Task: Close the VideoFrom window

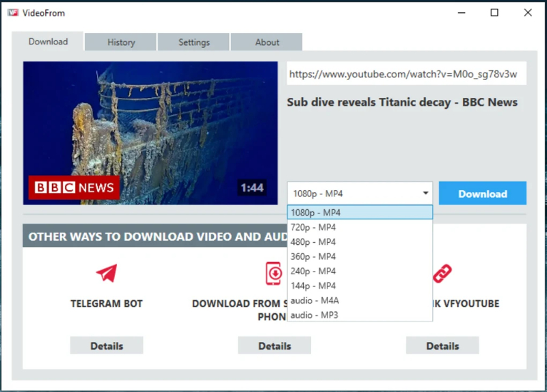Action: pyautogui.click(x=528, y=13)
